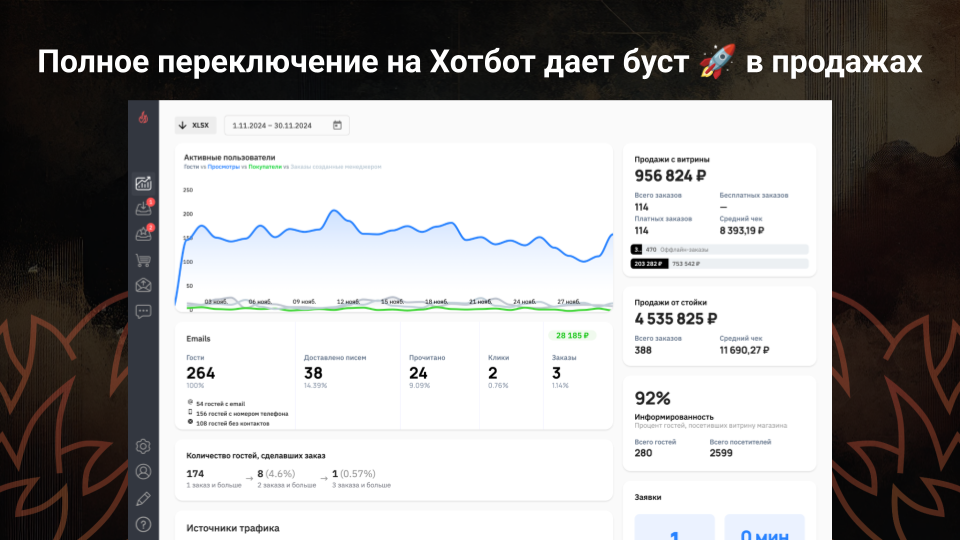Open the email envelope section in sidebar
Image resolution: width=960 pixels, height=540 pixels.
tap(143, 285)
